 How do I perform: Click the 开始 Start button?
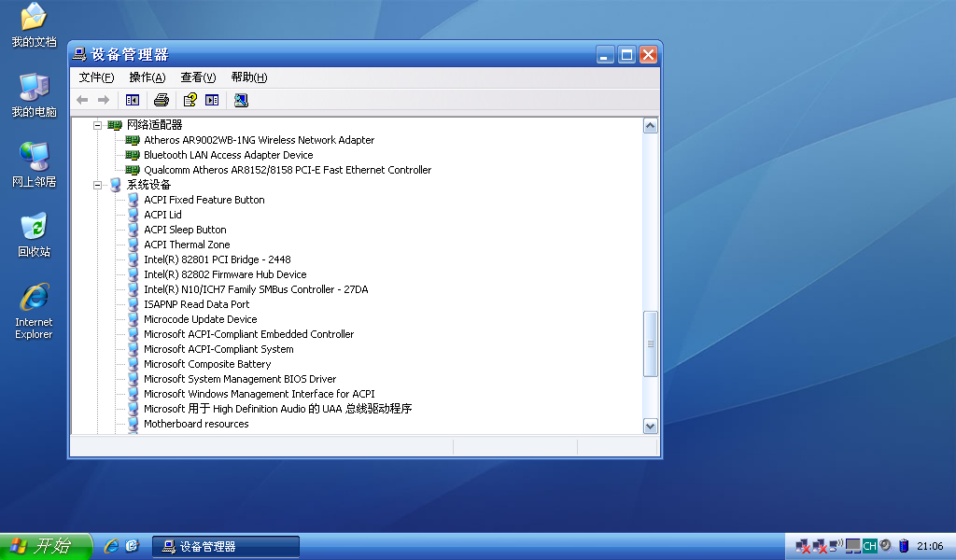tap(45, 546)
